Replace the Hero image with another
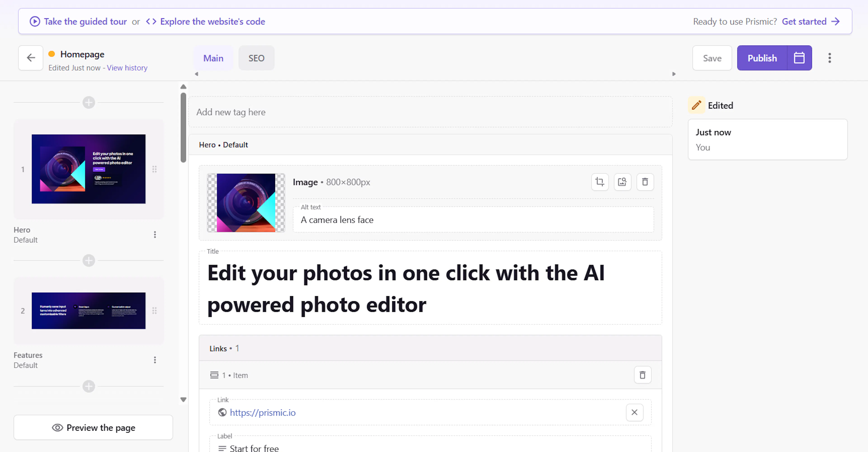The width and height of the screenshot is (868, 452). (x=622, y=182)
